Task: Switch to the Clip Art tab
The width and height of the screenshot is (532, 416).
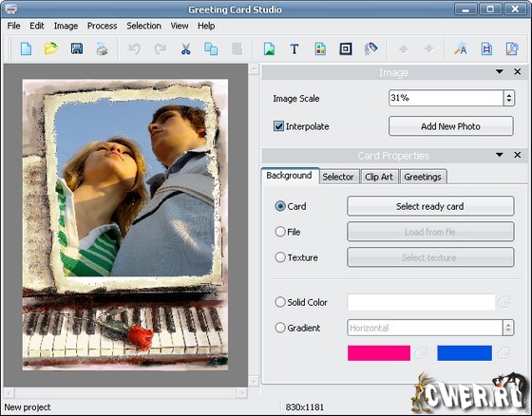Action: click(379, 177)
